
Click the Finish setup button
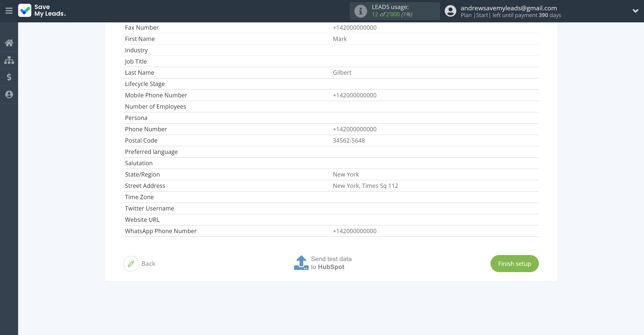click(x=514, y=264)
